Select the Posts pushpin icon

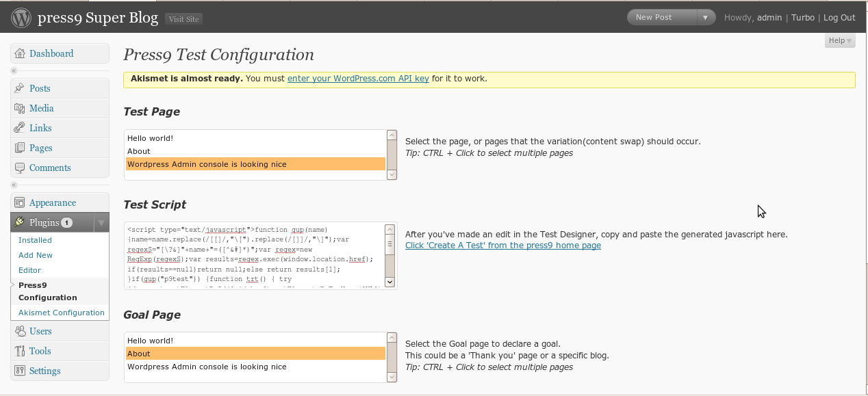tap(20, 88)
